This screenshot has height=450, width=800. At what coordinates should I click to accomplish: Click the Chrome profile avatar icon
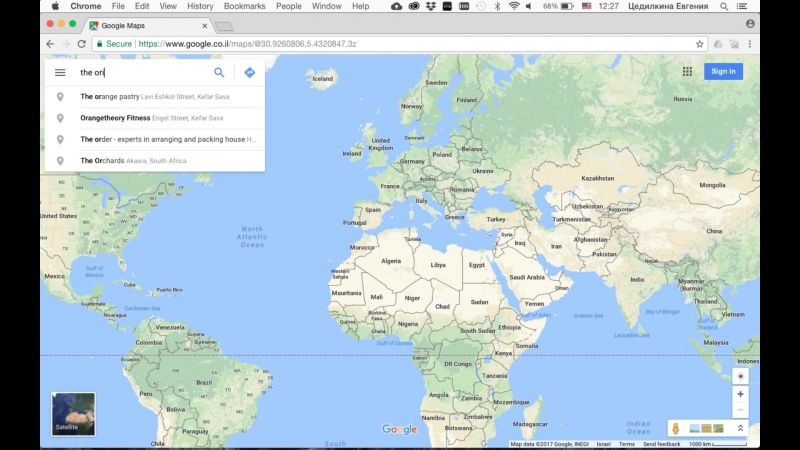[750, 23]
